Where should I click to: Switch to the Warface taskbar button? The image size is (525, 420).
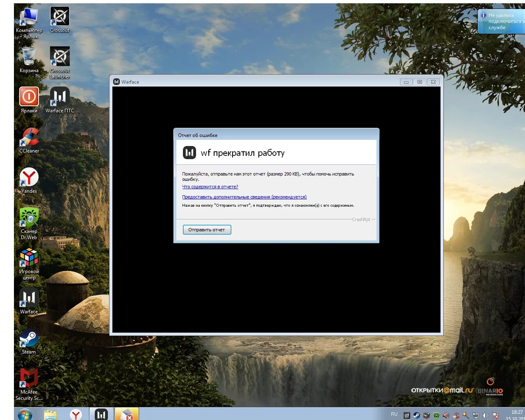point(101,414)
